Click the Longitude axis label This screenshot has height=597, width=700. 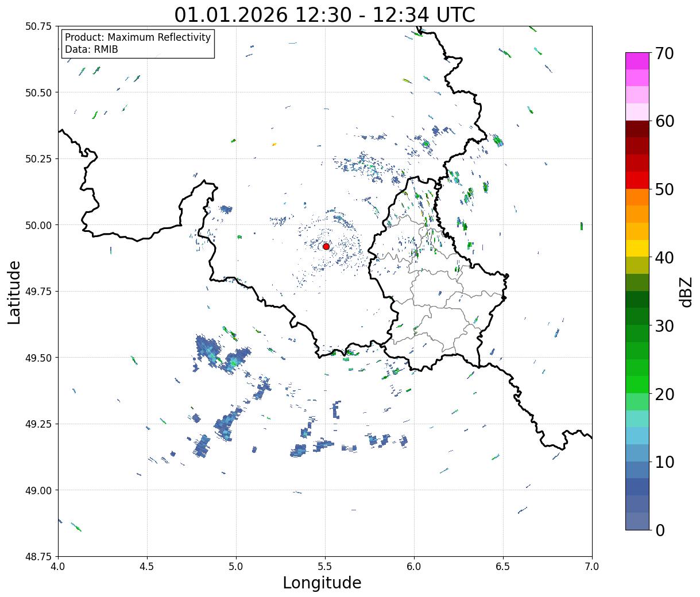point(322,583)
